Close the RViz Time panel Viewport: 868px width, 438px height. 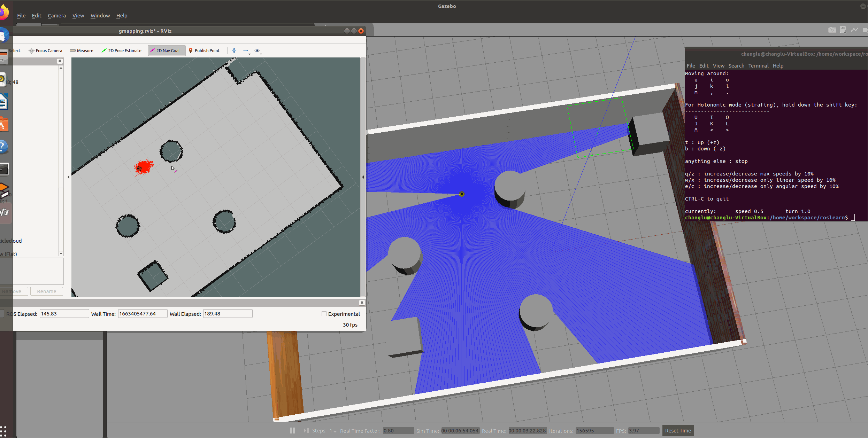tap(362, 303)
